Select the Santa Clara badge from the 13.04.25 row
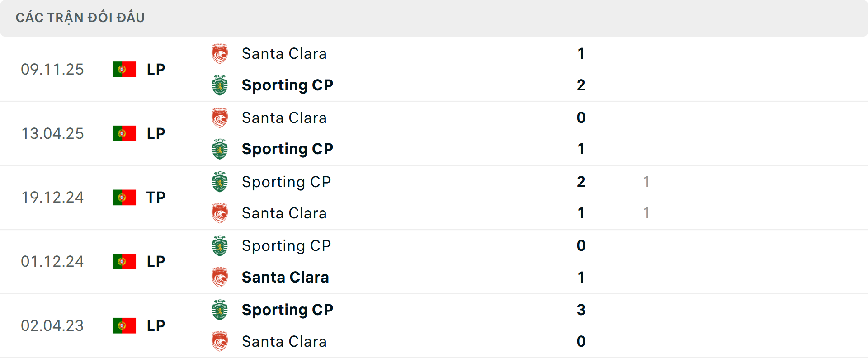 pyautogui.click(x=219, y=118)
